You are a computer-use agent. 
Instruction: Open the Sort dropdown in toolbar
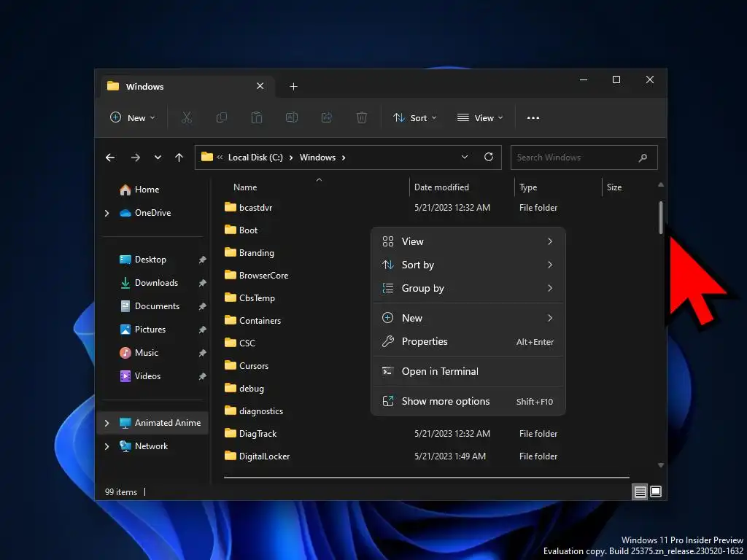pos(414,117)
